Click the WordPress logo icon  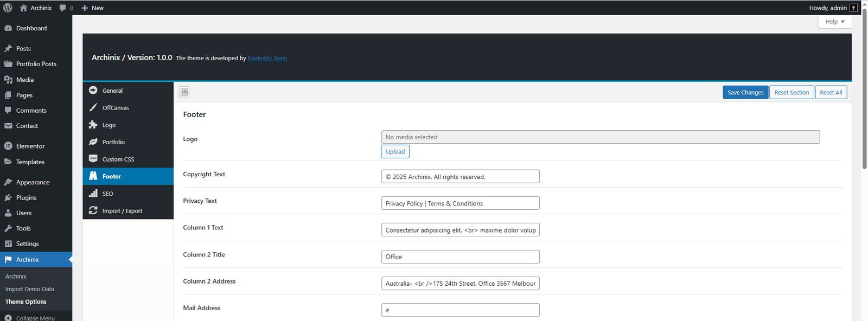8,8
